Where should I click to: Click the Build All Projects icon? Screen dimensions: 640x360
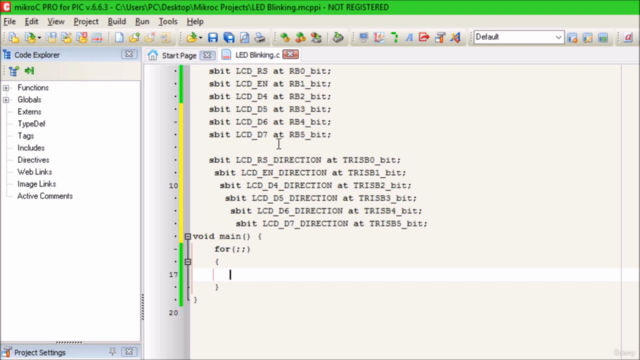pyautogui.click(x=300, y=38)
